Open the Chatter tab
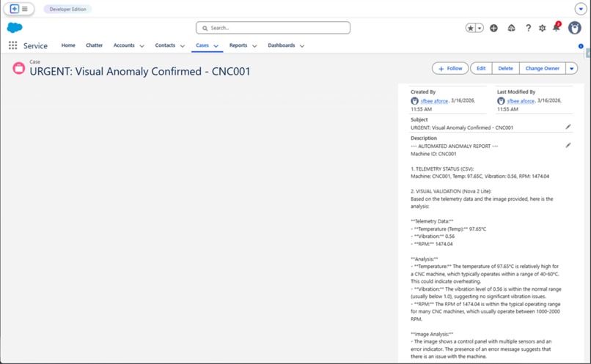The height and width of the screenshot is (364, 591). click(x=95, y=45)
